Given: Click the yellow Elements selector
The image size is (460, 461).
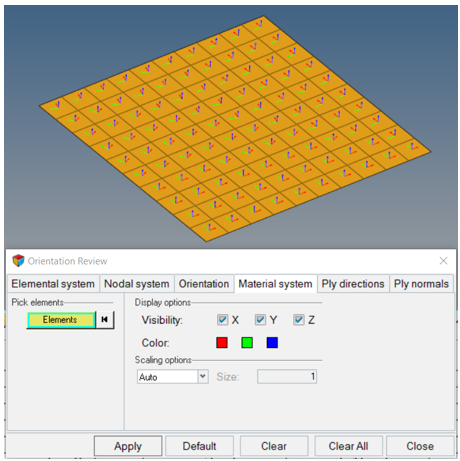Looking at the screenshot, I should point(61,320).
